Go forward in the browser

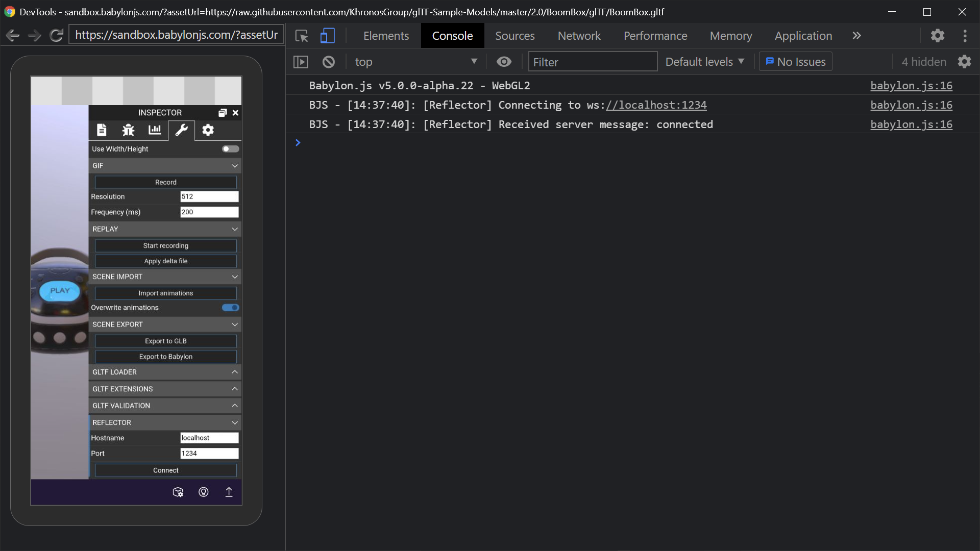34,35
